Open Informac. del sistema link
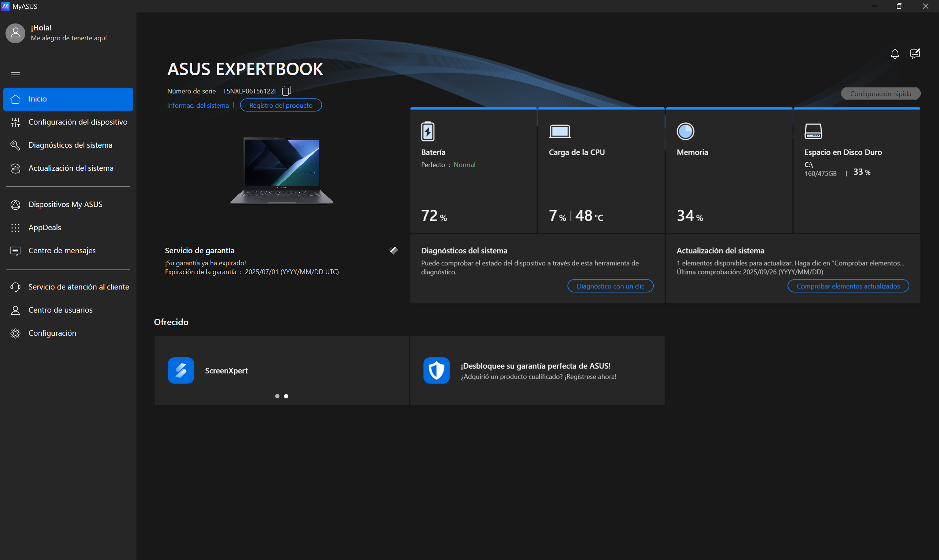This screenshot has height=560, width=939. pyautogui.click(x=198, y=105)
